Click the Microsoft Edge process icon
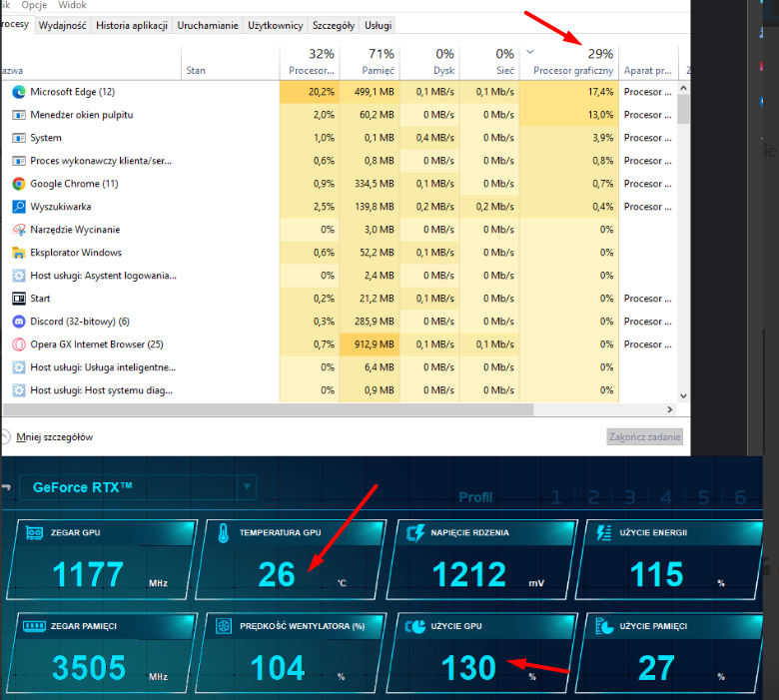The image size is (779, 700). coord(19,92)
